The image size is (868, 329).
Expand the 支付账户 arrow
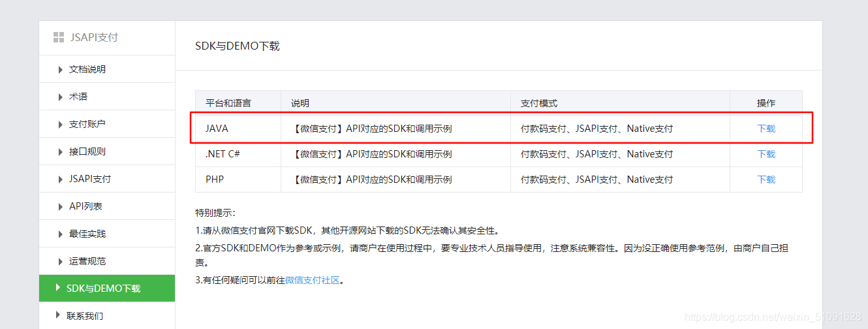[x=61, y=124]
